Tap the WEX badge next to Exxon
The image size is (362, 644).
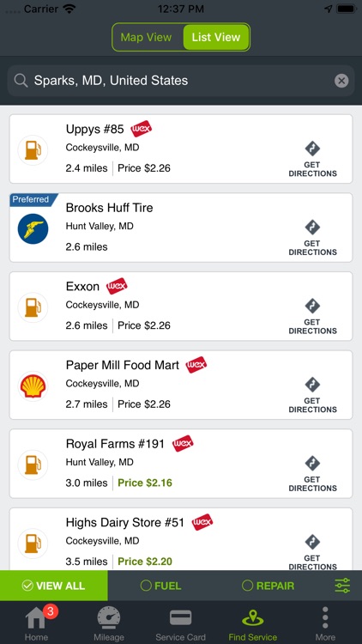[117, 286]
